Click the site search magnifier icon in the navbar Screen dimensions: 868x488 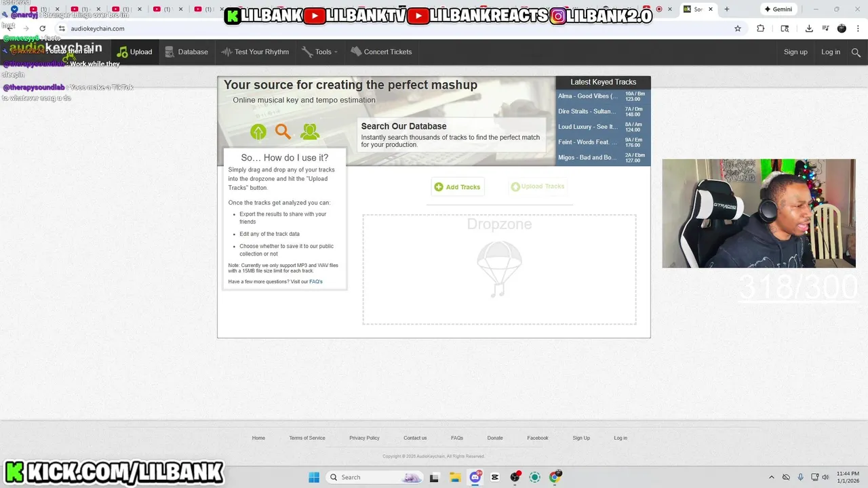(856, 52)
